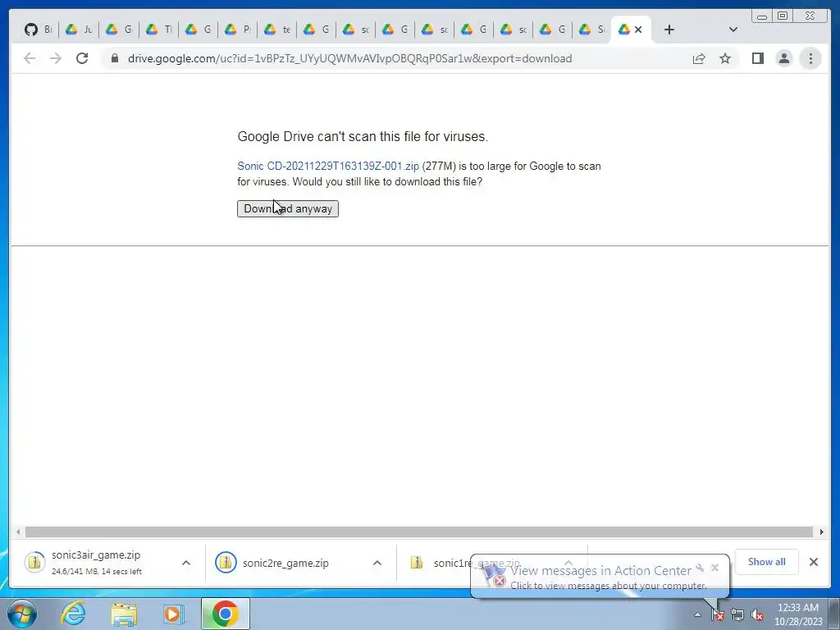Focus the address bar URL
Image resolution: width=840 pixels, height=630 pixels.
click(349, 58)
